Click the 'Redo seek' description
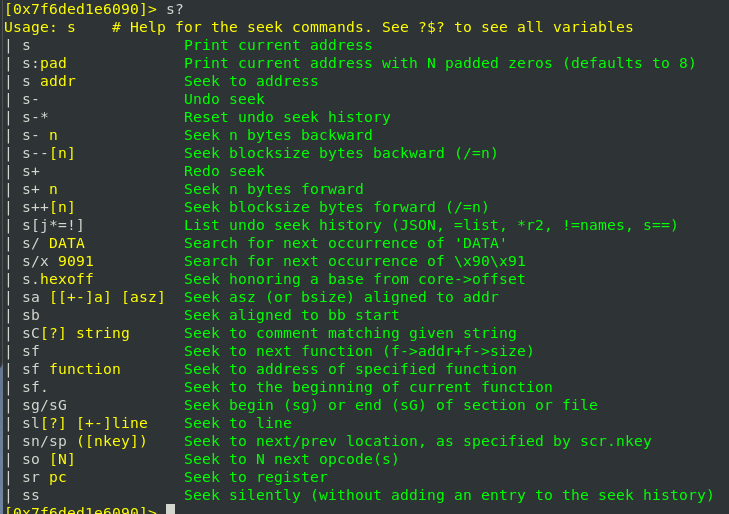 point(224,171)
